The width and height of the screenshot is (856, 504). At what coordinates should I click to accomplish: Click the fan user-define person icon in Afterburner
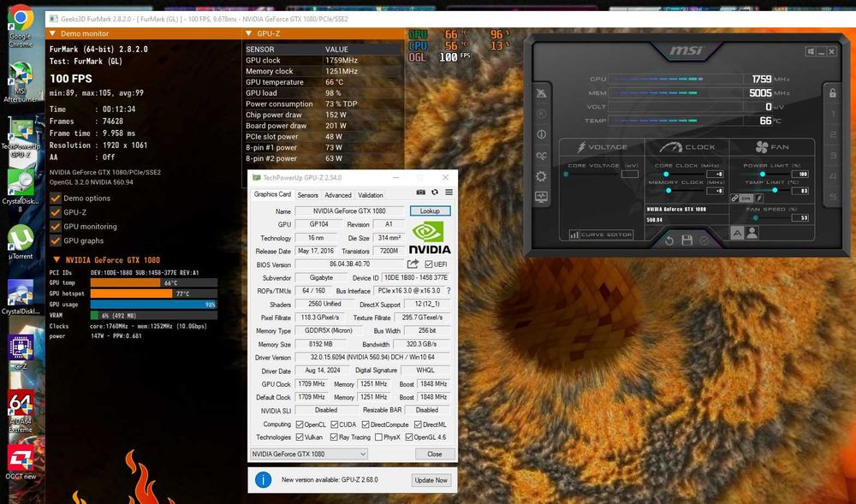752,233
